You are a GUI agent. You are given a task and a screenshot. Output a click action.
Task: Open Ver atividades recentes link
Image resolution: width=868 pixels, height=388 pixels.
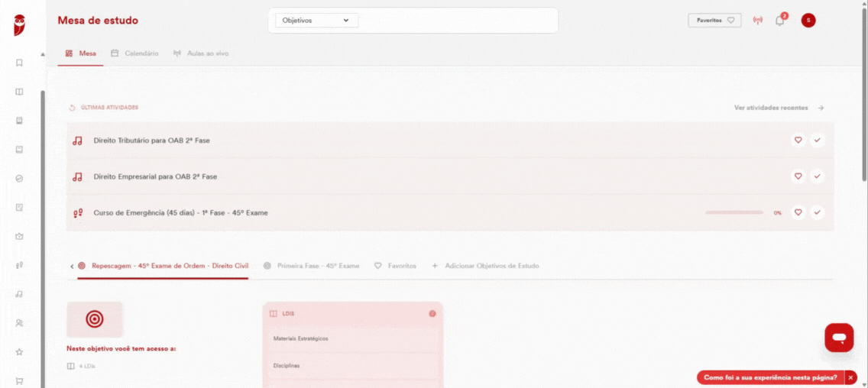point(771,108)
